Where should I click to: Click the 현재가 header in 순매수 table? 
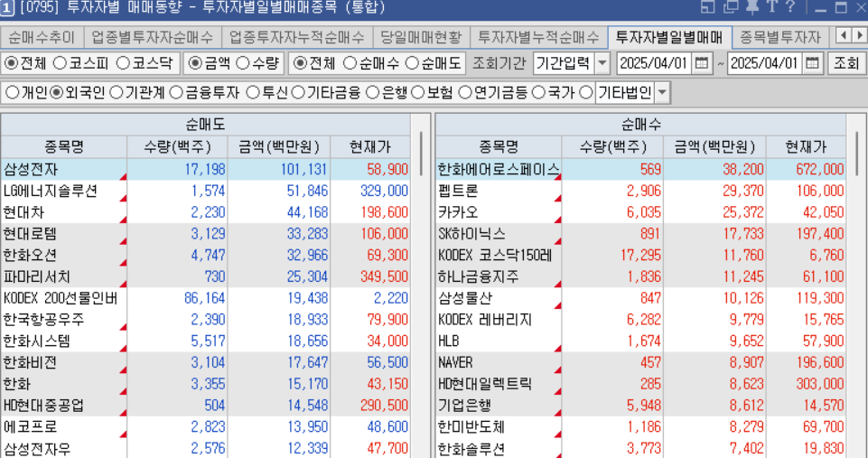806,146
